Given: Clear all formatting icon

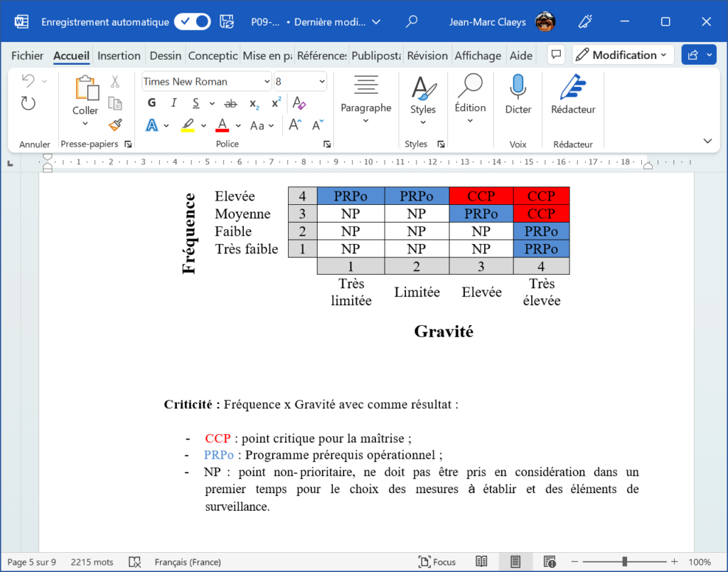Looking at the screenshot, I should click(299, 102).
